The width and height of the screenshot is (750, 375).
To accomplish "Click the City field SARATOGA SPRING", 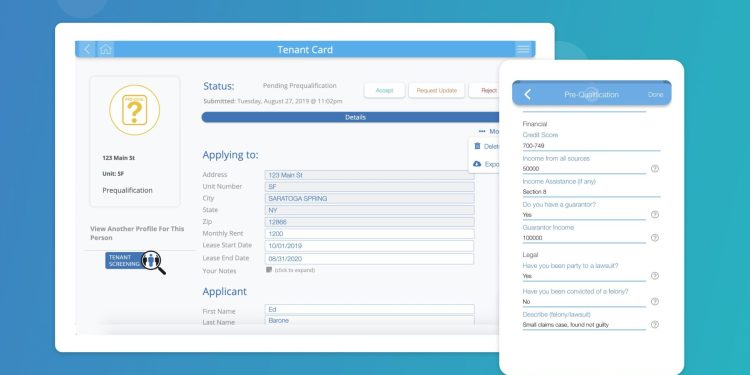I will (369, 199).
